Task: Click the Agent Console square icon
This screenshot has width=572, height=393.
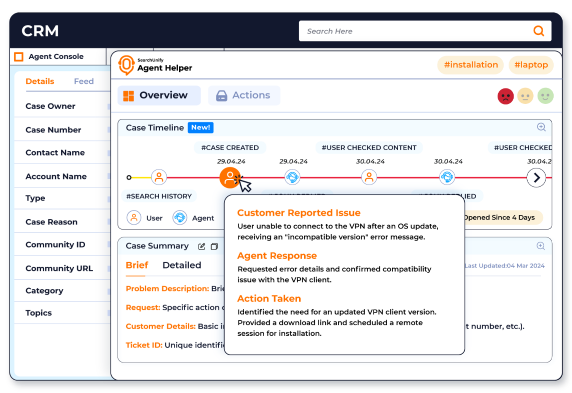Action: (x=19, y=57)
